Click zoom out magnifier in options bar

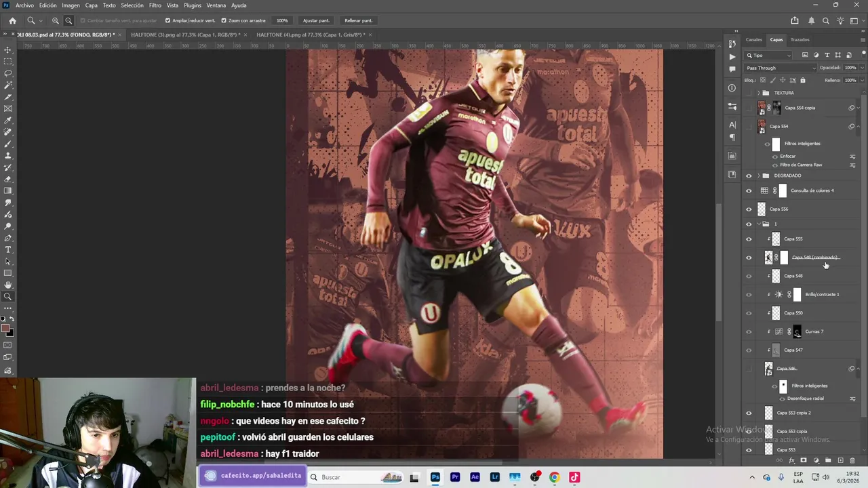tap(68, 20)
